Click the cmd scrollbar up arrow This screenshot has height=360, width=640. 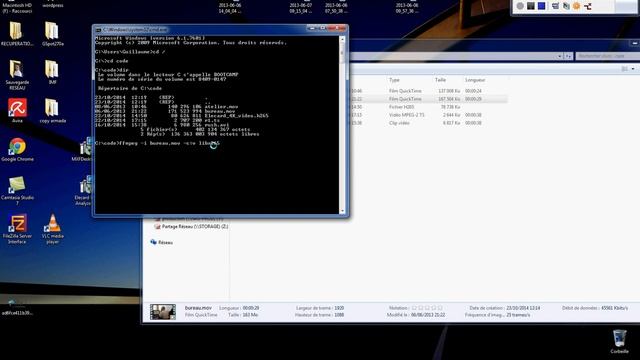342,39
